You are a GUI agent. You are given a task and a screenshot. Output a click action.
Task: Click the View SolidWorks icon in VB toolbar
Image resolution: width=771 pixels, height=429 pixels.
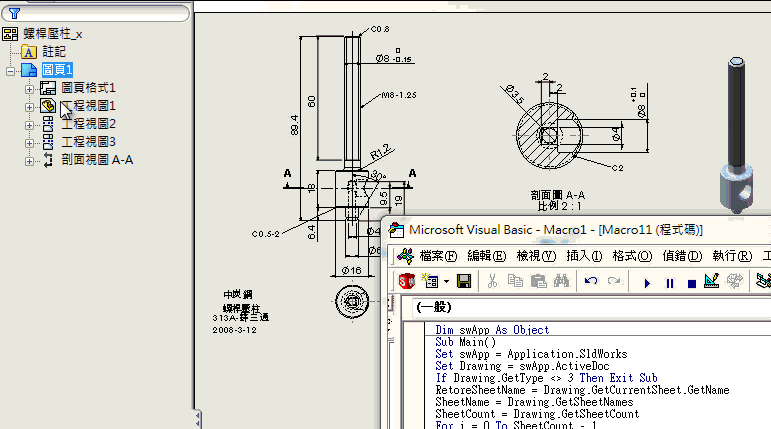(407, 281)
